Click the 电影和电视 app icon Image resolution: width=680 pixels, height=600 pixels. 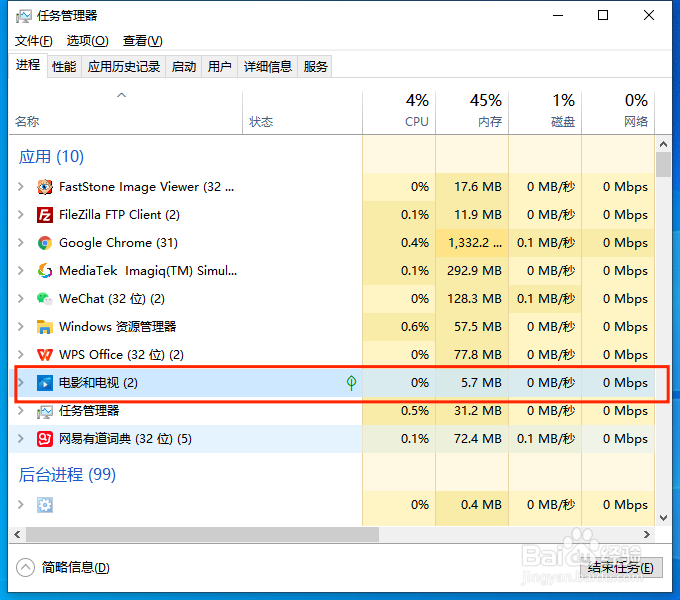click(x=45, y=383)
